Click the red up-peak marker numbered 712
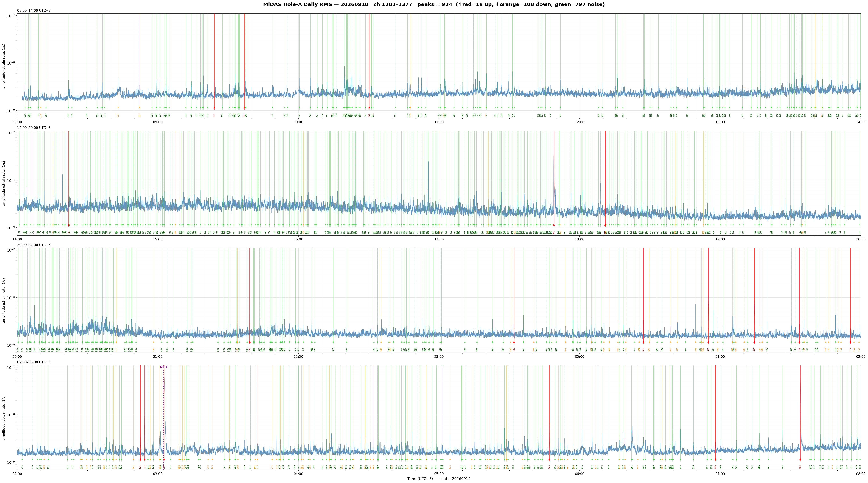This screenshot has height=483, width=868. [x=851, y=342]
